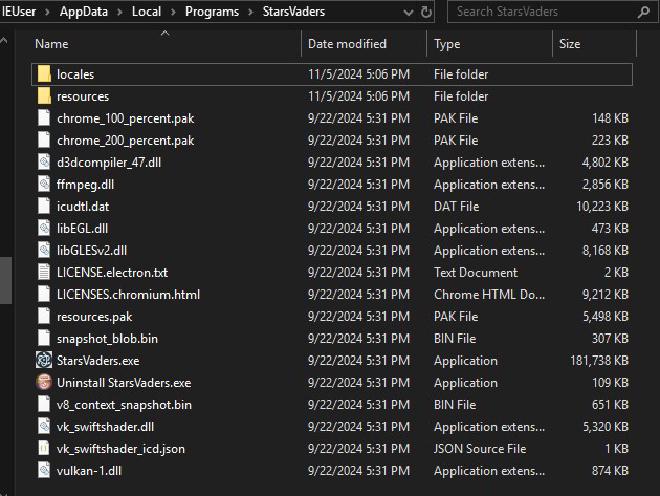Screen dimensions: 660x496
Task: Click the vulkan-1.dll file icon
Action: click(44, 470)
